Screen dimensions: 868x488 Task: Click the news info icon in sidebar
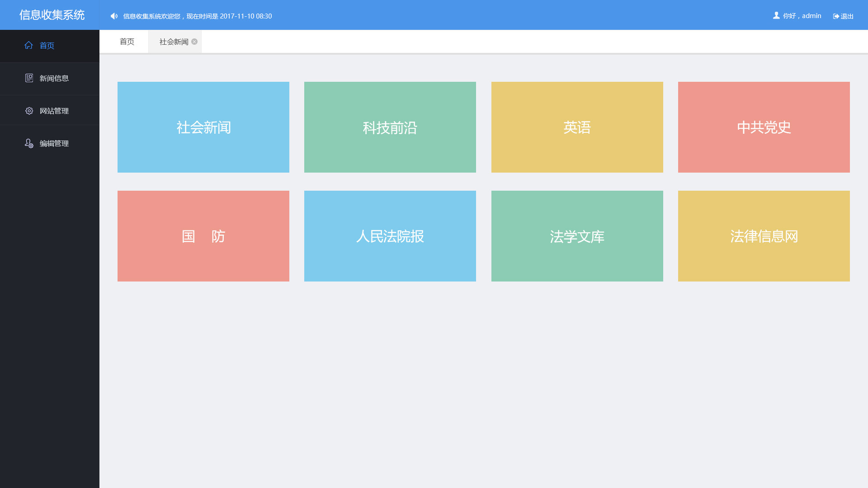[x=29, y=78]
